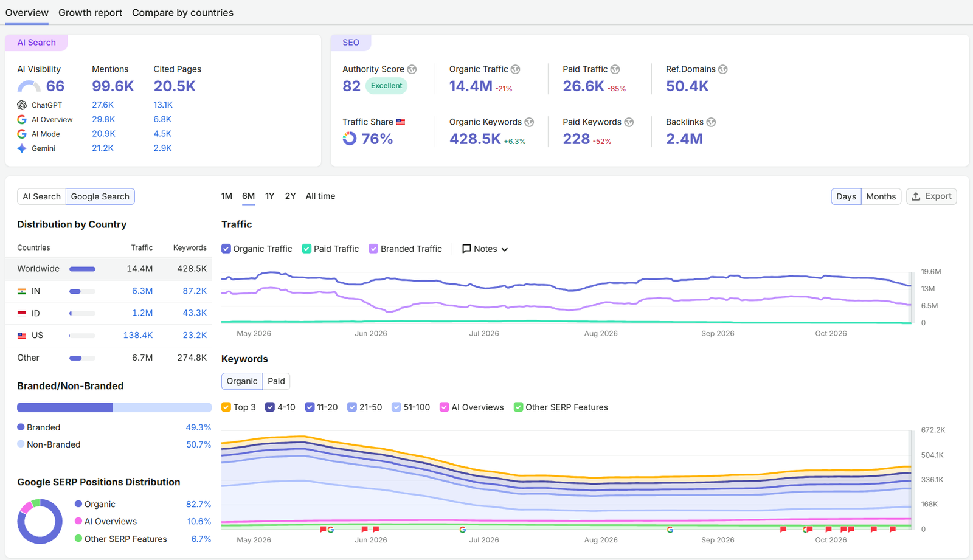Click the Branded/Non-Branded progress bar
Viewport: 973px width, 560px height.
[x=114, y=407]
